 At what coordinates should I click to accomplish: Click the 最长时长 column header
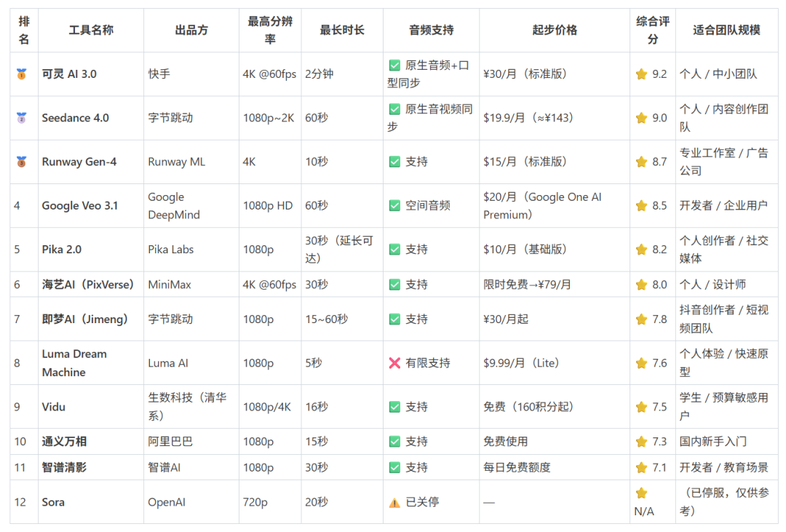[342, 30]
